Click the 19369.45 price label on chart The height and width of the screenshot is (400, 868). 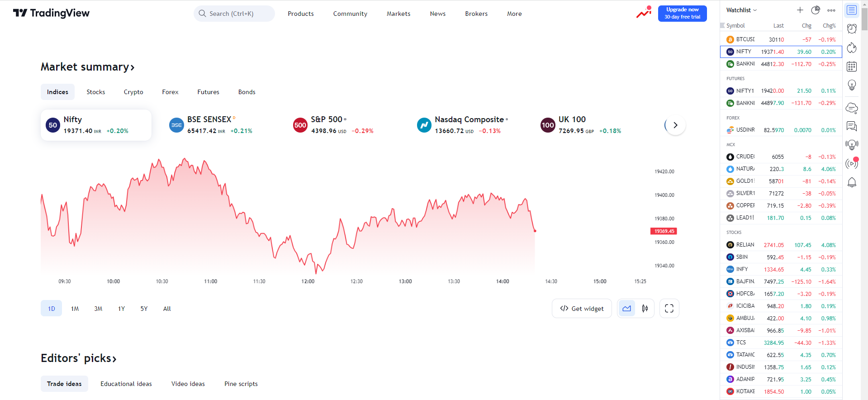[664, 231]
